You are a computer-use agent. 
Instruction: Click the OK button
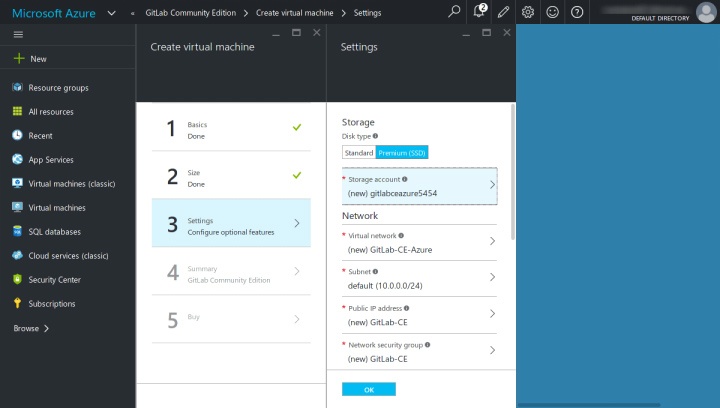(369, 389)
